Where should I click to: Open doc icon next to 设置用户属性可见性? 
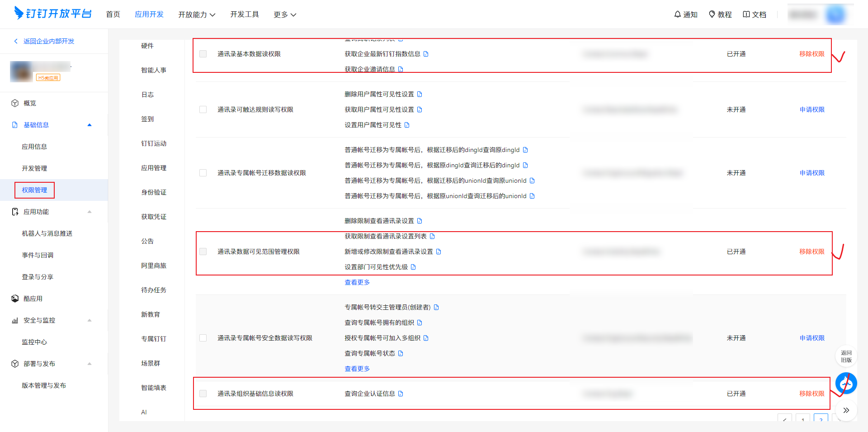pos(407,125)
